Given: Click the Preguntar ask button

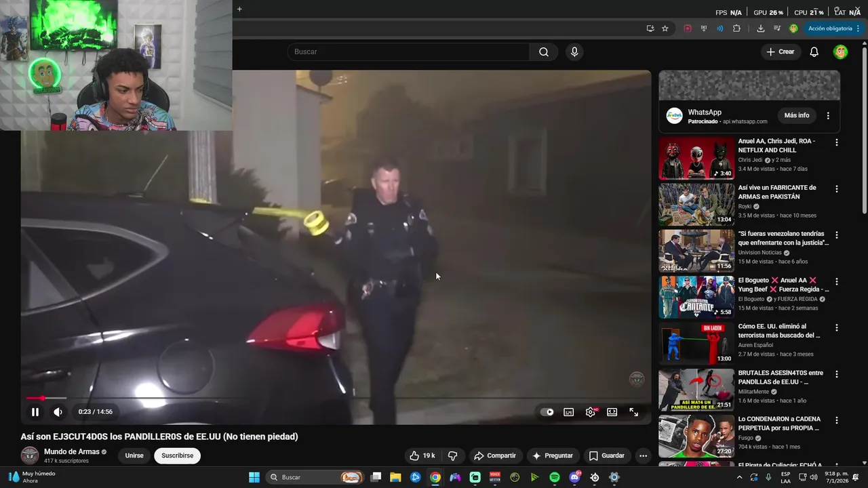Looking at the screenshot, I should pyautogui.click(x=553, y=455).
